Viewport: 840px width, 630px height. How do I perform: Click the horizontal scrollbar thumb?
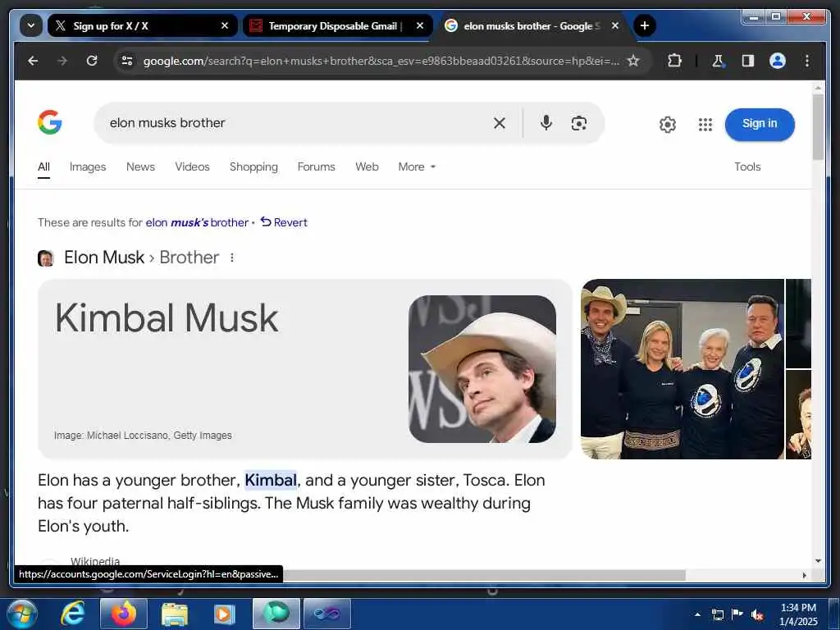point(484,575)
